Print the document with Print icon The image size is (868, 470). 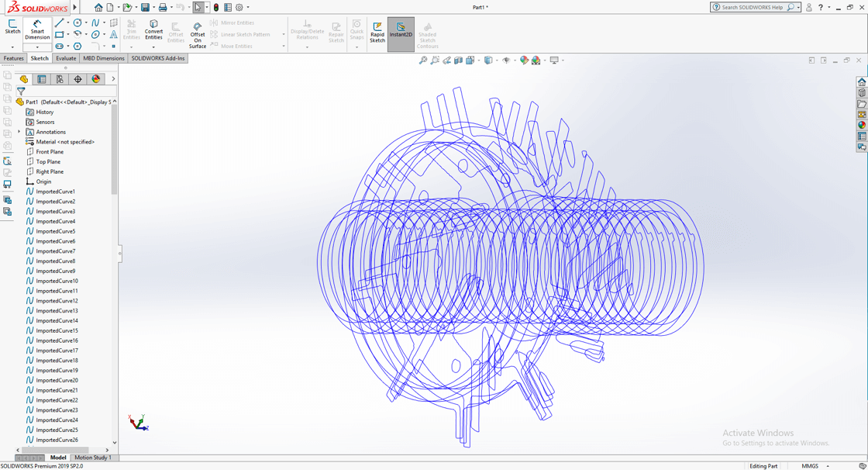click(163, 7)
